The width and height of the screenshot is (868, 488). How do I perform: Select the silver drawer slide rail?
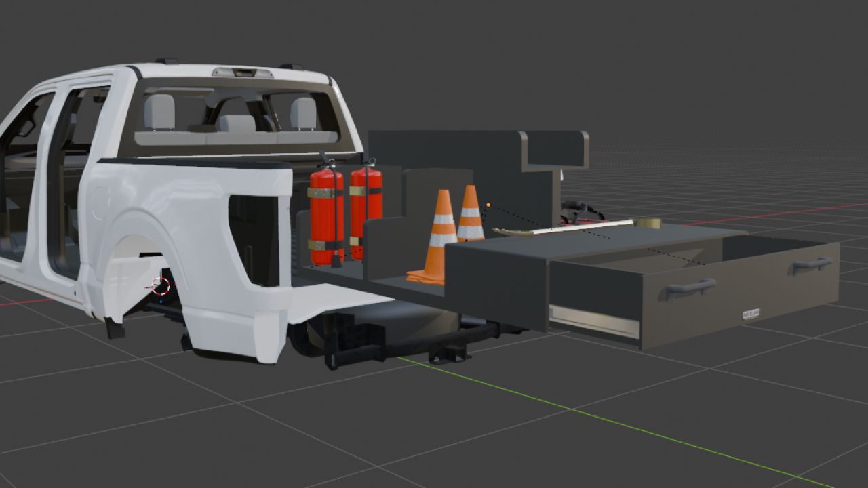coord(594,321)
